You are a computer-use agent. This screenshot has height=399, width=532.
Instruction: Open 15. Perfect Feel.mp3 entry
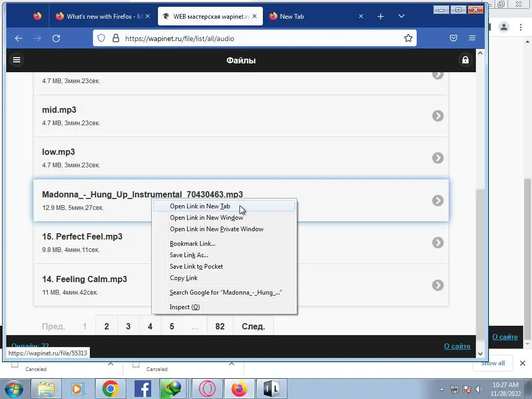241,243
